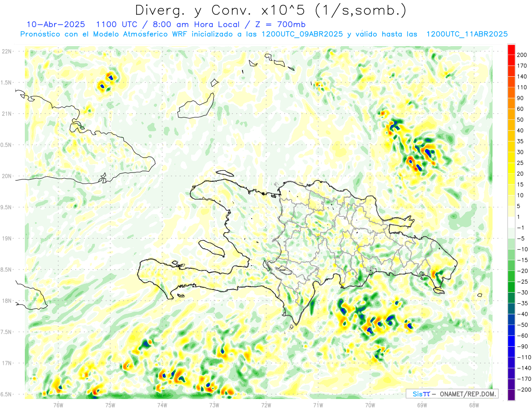Image resolution: width=532 pixels, height=411 pixels.
Task: Click the '70W' longitude label
Action: click(x=370, y=404)
